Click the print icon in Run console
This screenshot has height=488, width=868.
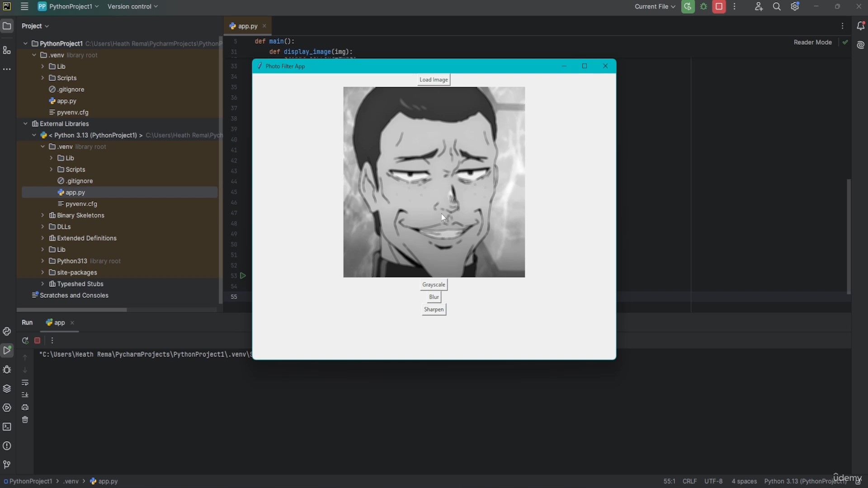click(x=25, y=407)
